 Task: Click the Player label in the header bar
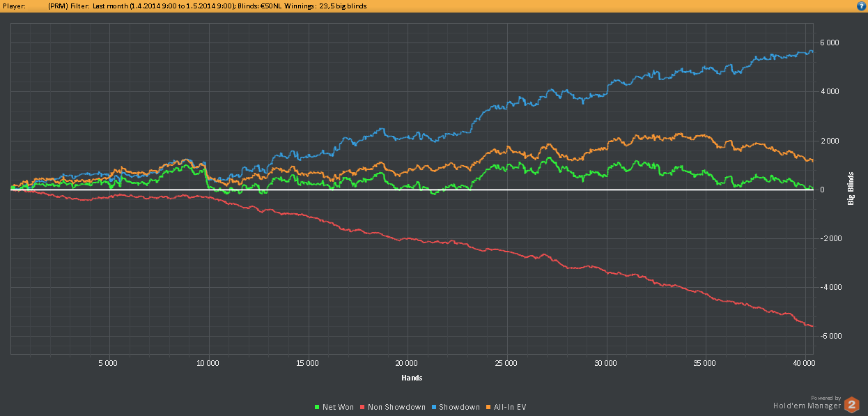tap(14, 6)
